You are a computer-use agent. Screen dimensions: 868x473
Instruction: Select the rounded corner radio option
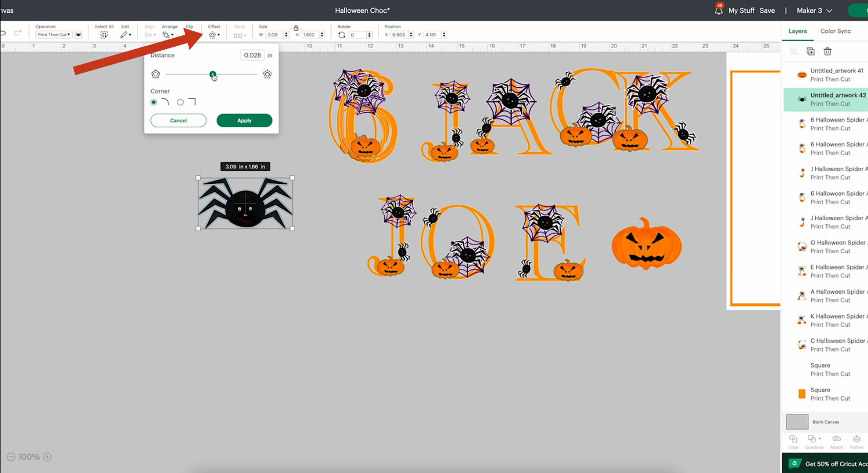point(154,102)
